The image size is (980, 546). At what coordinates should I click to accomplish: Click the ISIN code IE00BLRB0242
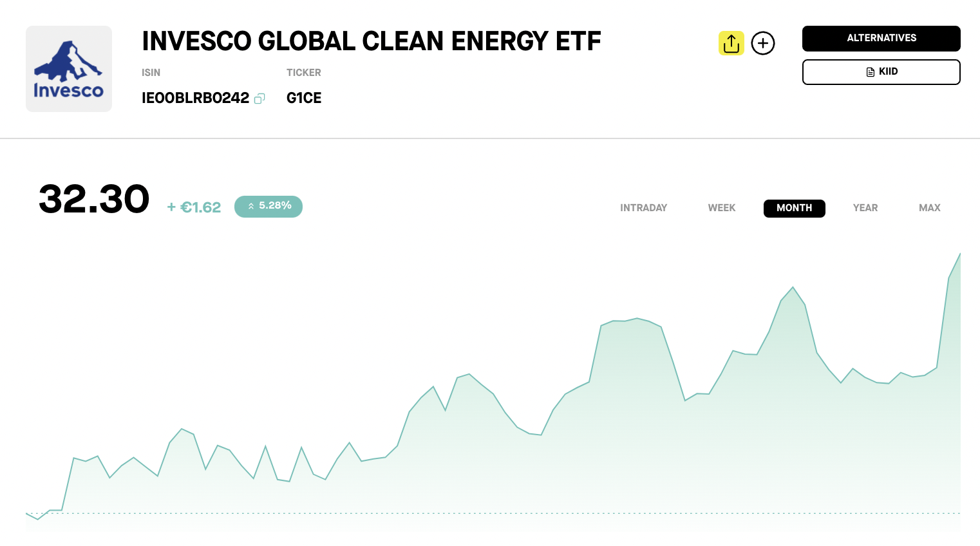coord(195,98)
